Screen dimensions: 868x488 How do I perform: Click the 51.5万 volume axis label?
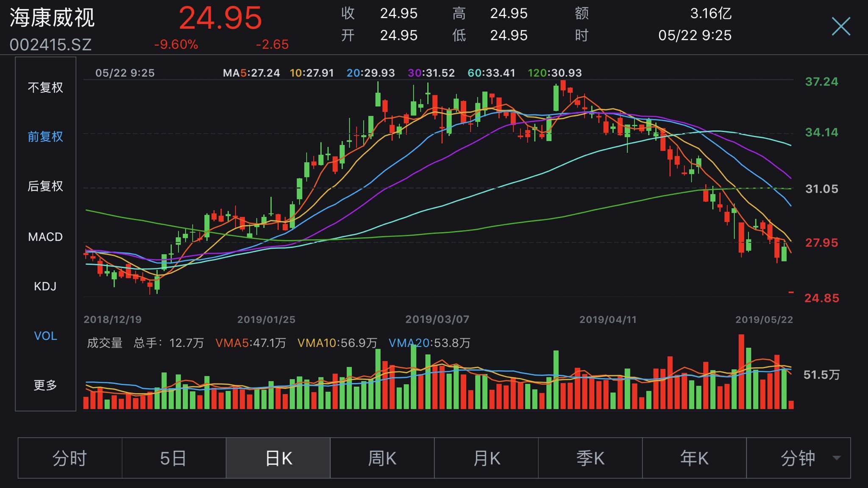tap(821, 375)
